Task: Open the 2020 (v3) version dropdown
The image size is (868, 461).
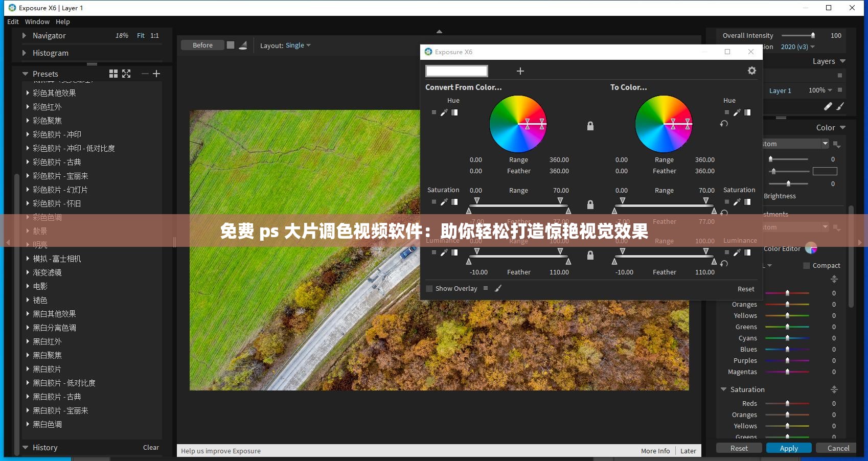Action: (796, 47)
